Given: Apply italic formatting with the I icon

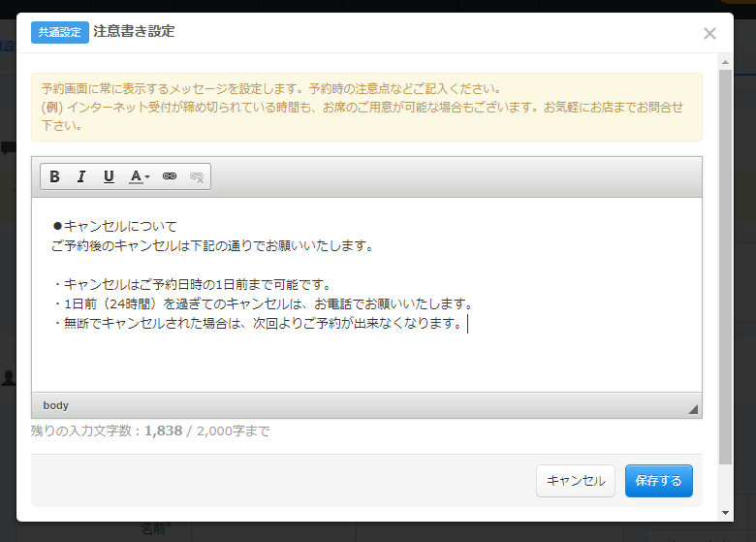Looking at the screenshot, I should pyautogui.click(x=81, y=176).
